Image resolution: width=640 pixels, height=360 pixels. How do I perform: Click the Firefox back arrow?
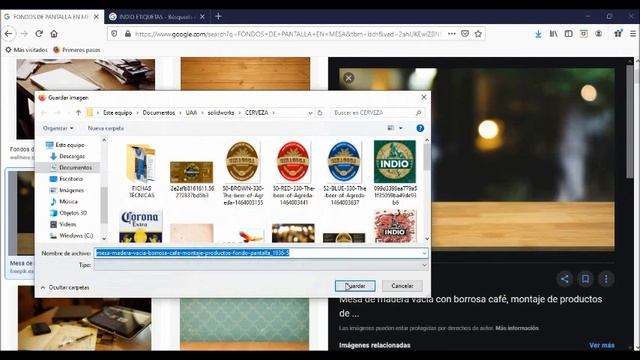(x=9, y=34)
